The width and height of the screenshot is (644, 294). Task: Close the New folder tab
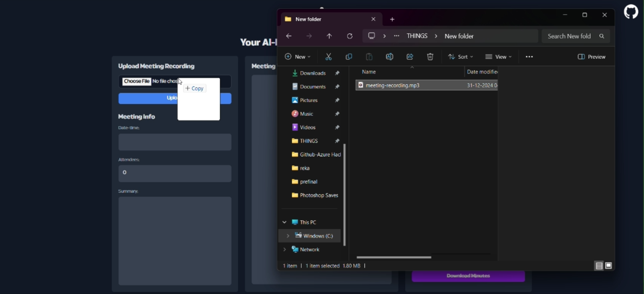[x=374, y=19]
